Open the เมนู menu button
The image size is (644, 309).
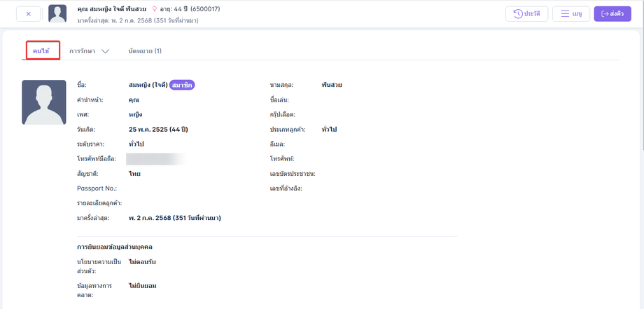click(571, 14)
